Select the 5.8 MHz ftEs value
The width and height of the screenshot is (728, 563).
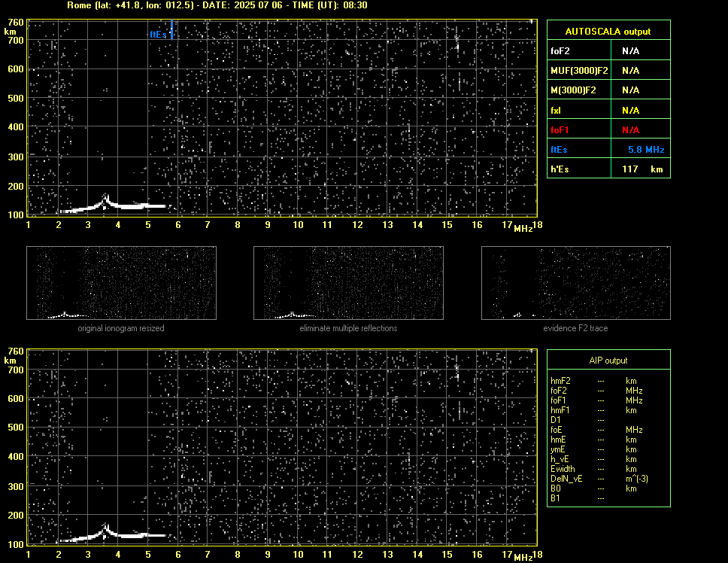coord(646,150)
